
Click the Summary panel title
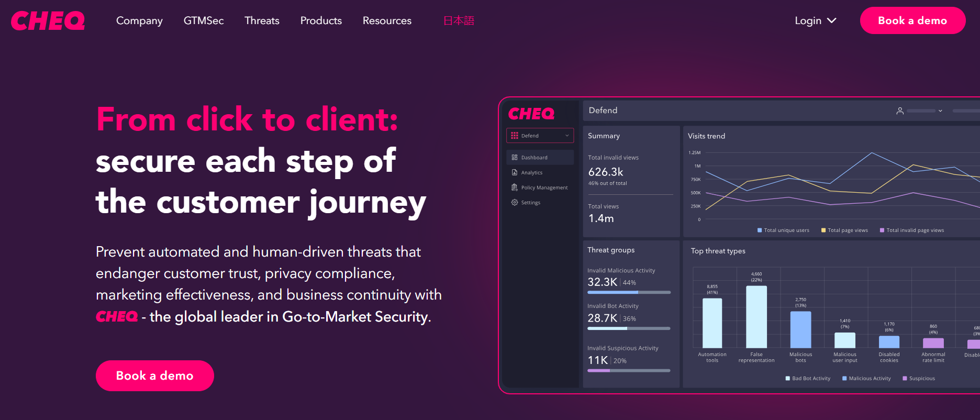point(604,136)
